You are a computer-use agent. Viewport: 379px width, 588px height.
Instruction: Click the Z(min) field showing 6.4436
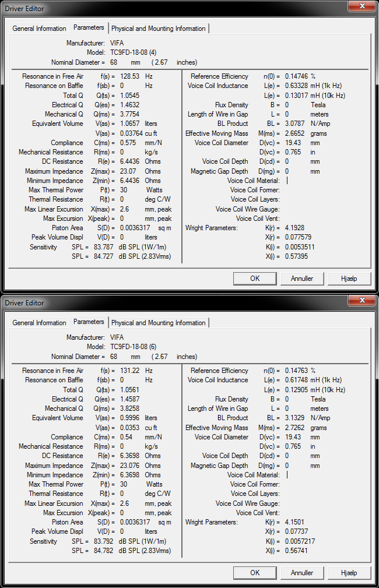tap(129, 181)
